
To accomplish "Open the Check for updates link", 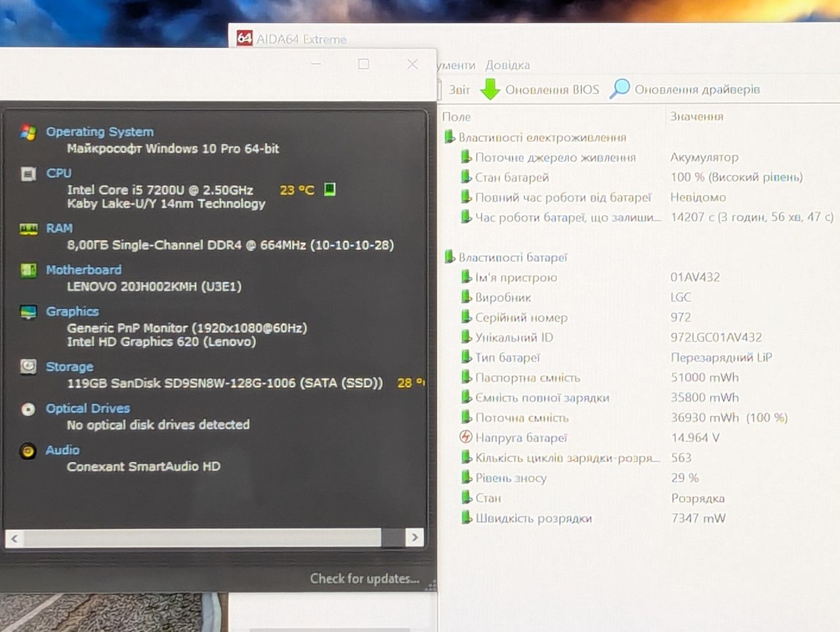I will [x=364, y=578].
